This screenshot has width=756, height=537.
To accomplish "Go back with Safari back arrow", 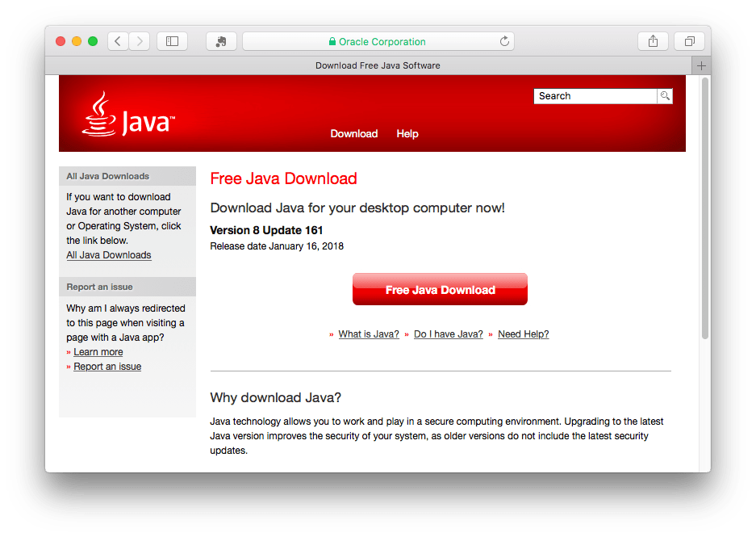I will pyautogui.click(x=118, y=41).
